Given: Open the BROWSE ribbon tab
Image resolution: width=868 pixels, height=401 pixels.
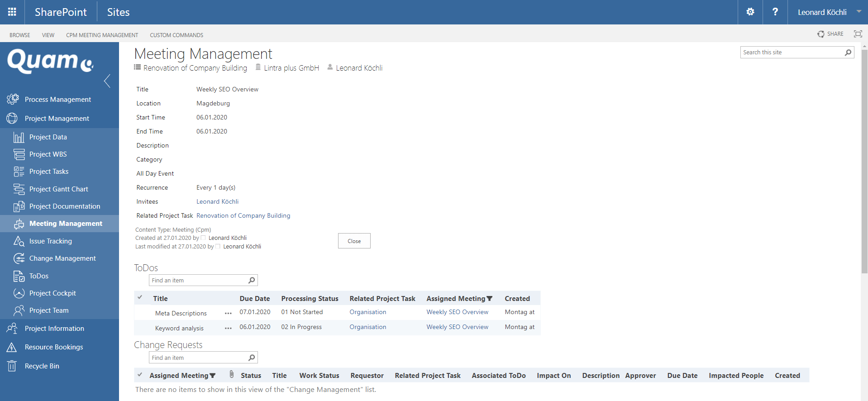Looking at the screenshot, I should [20, 35].
